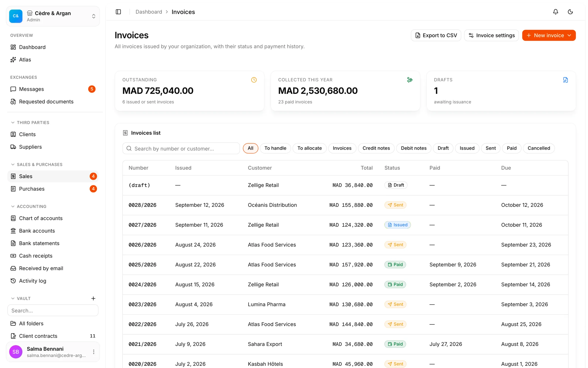Filter invoices by Paid status
Image resolution: width=588 pixels, height=368 pixels.
click(x=512, y=148)
